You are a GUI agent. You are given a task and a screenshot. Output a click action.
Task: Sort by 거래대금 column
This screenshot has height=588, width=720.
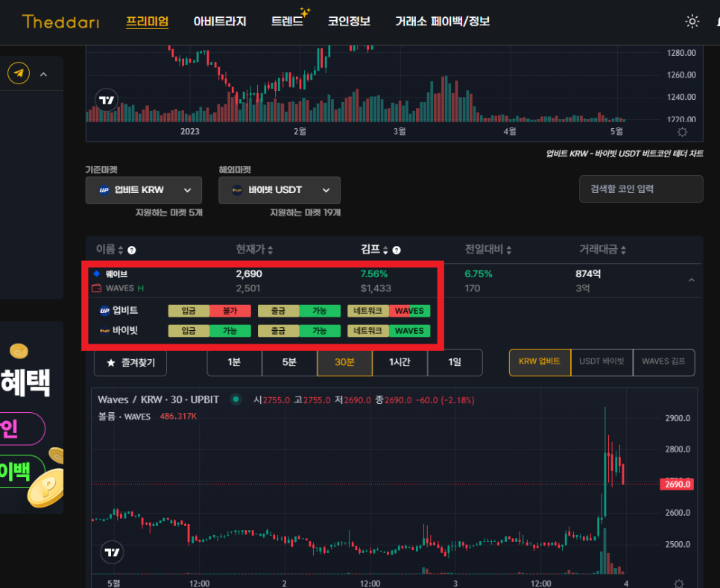point(602,250)
